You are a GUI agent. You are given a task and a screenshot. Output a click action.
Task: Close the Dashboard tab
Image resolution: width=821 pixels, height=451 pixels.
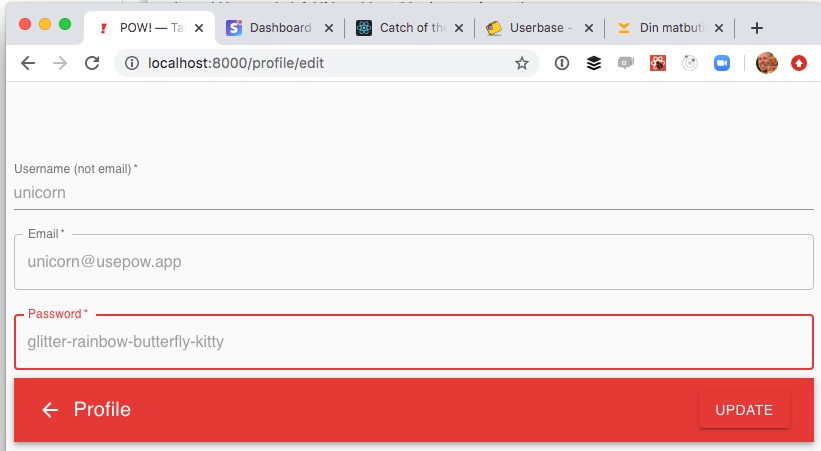[x=329, y=28]
